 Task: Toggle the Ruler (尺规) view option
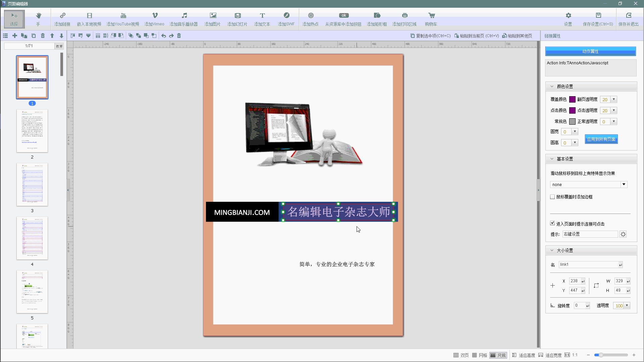coord(498,355)
